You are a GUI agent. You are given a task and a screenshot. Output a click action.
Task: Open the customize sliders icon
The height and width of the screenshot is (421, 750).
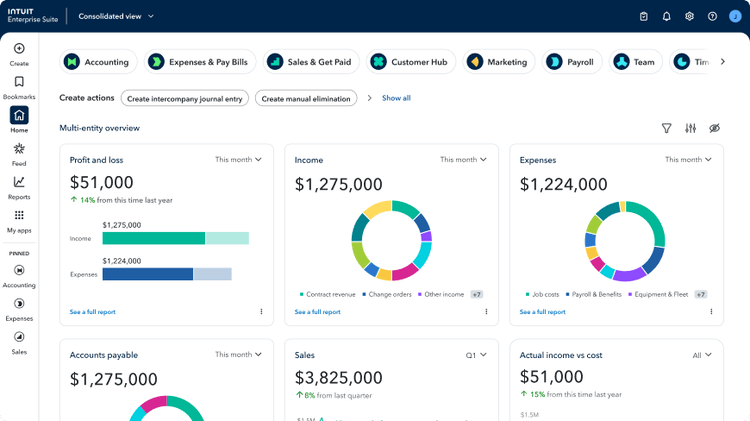(x=690, y=128)
